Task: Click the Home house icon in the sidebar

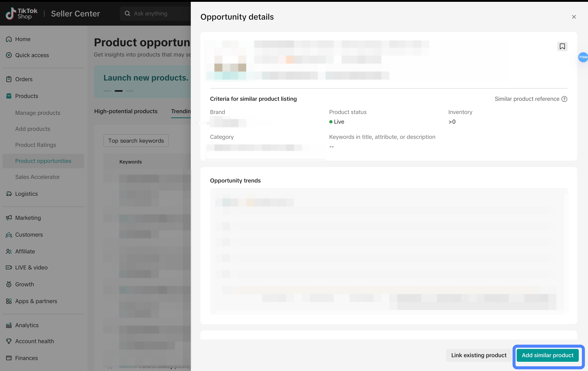Action: [x=9, y=39]
